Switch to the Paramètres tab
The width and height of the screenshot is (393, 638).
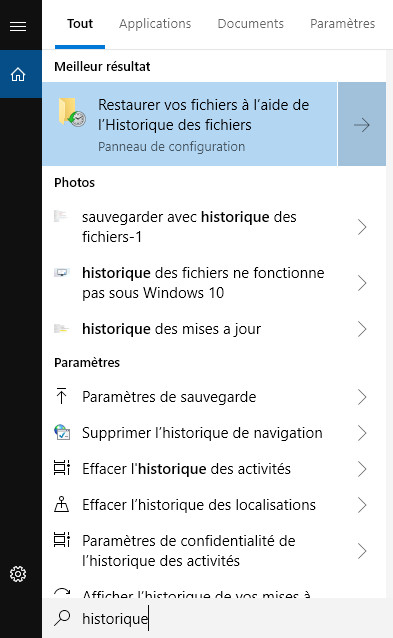(x=343, y=24)
